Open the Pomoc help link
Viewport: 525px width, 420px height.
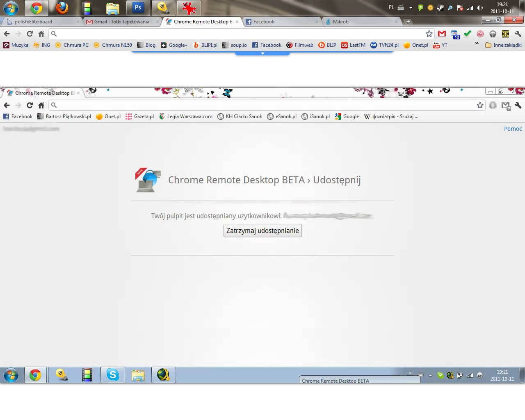(x=513, y=129)
